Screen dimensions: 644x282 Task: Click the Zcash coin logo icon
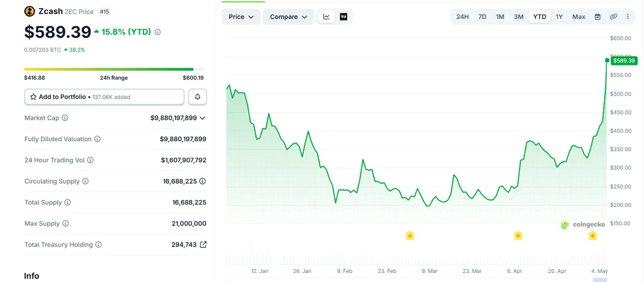(x=30, y=11)
